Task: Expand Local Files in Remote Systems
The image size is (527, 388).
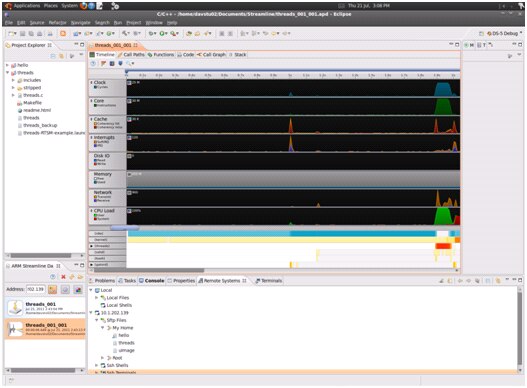Action: tap(96, 298)
